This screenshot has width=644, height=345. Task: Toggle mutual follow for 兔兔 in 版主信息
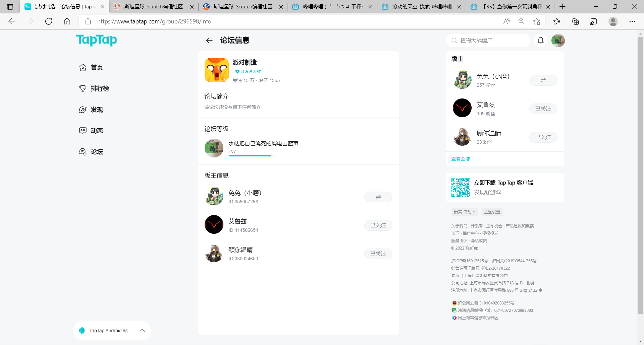[x=378, y=197]
